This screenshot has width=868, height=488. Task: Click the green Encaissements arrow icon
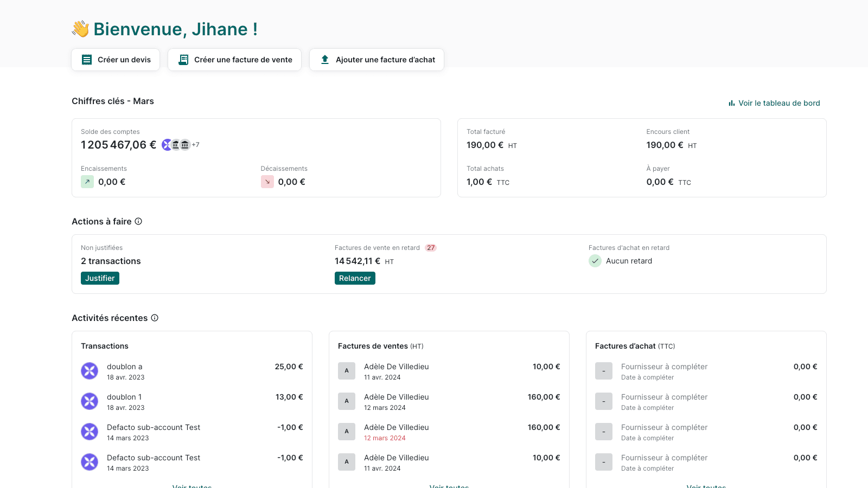(87, 182)
